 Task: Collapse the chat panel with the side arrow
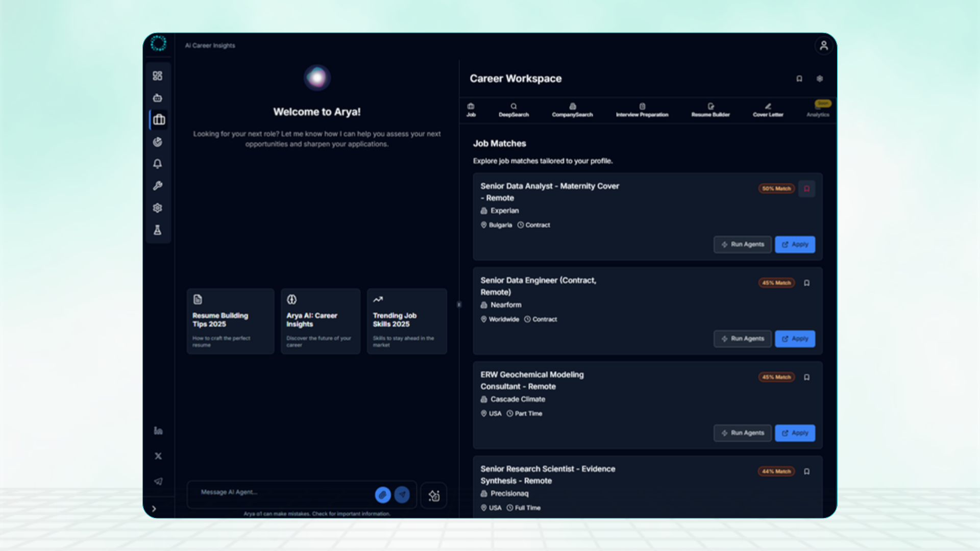click(459, 304)
